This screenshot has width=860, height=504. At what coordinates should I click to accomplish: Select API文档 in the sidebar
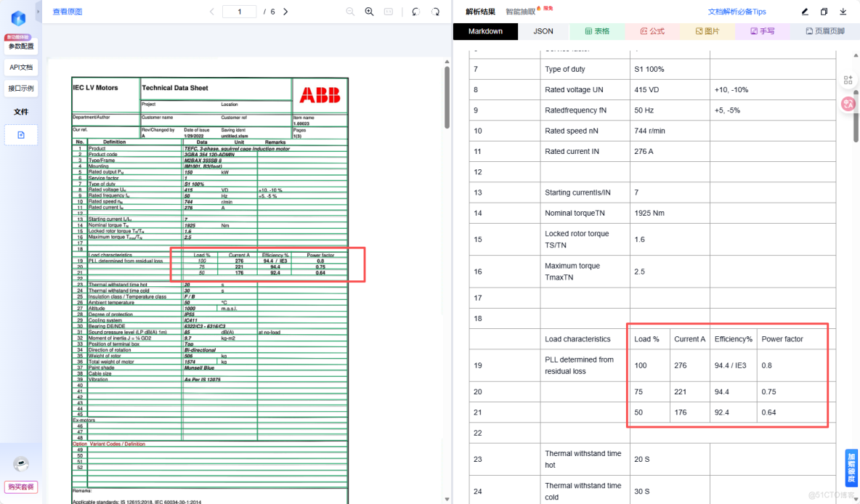tap(20, 67)
